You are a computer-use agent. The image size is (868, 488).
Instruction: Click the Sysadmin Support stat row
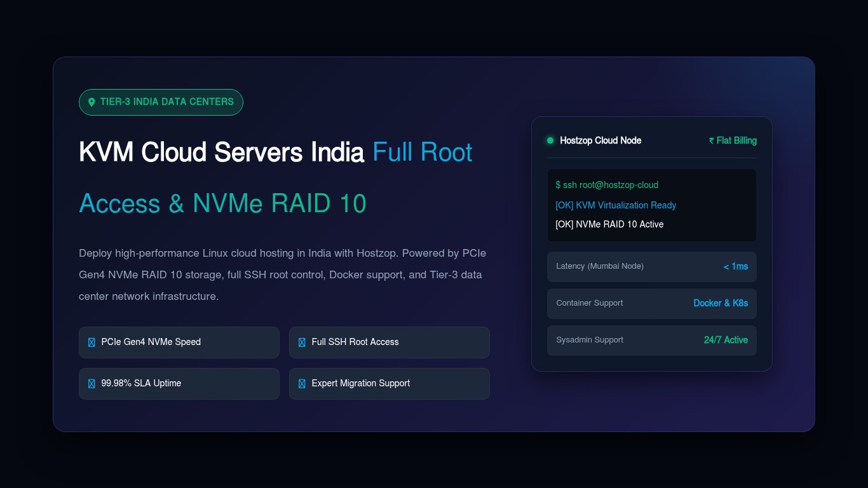tap(652, 341)
